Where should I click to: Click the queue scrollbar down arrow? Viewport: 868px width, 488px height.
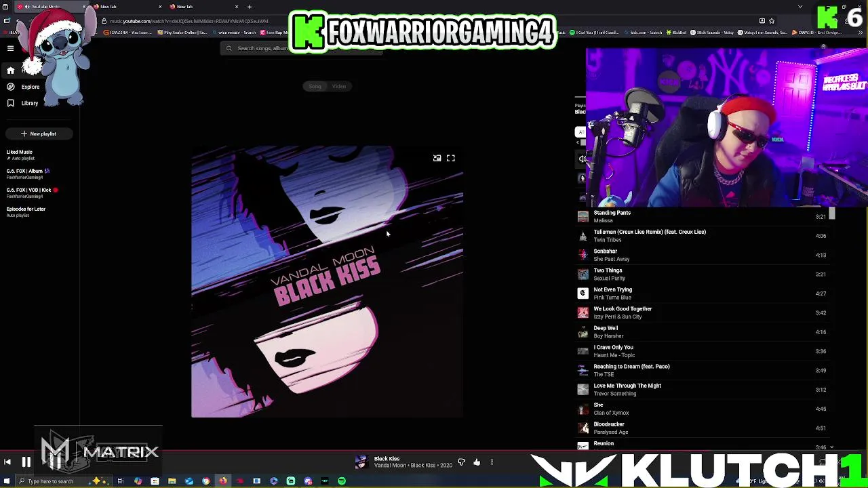(832, 447)
